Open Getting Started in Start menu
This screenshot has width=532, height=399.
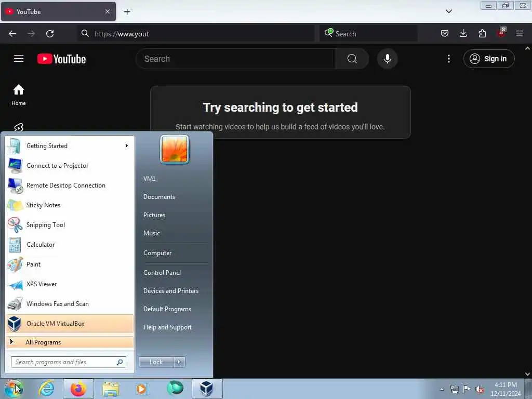pos(70,146)
